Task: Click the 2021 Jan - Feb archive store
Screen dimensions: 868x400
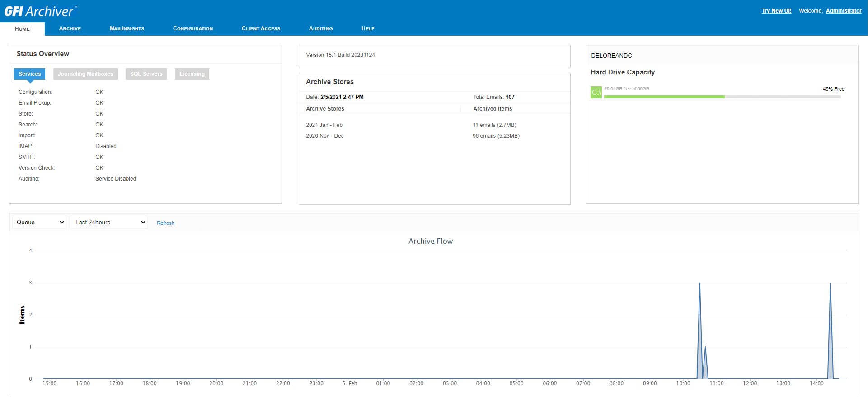Action: pyautogui.click(x=324, y=125)
